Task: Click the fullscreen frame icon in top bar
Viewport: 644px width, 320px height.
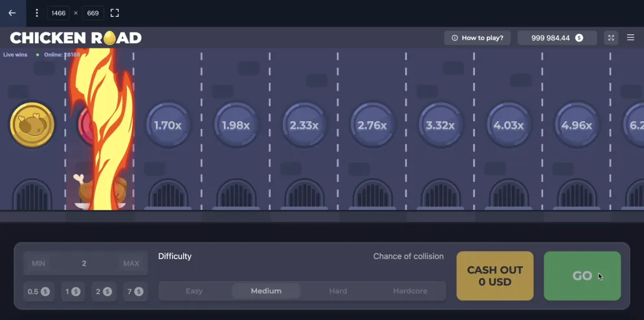Action: (115, 13)
